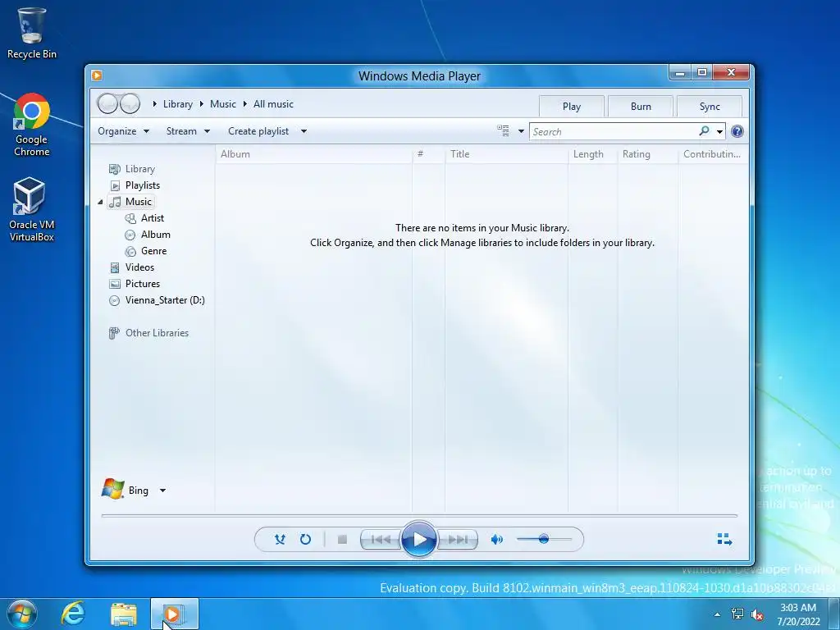The height and width of the screenshot is (630, 840).
Task: Click the search magnifier icon
Action: [x=704, y=130]
